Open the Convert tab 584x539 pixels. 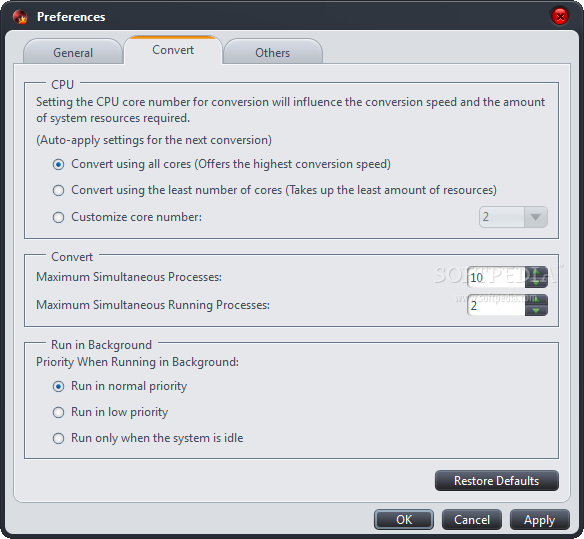(173, 50)
